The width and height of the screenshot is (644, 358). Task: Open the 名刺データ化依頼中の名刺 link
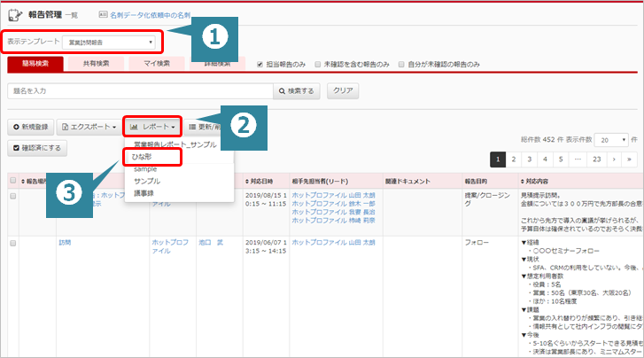(x=151, y=15)
